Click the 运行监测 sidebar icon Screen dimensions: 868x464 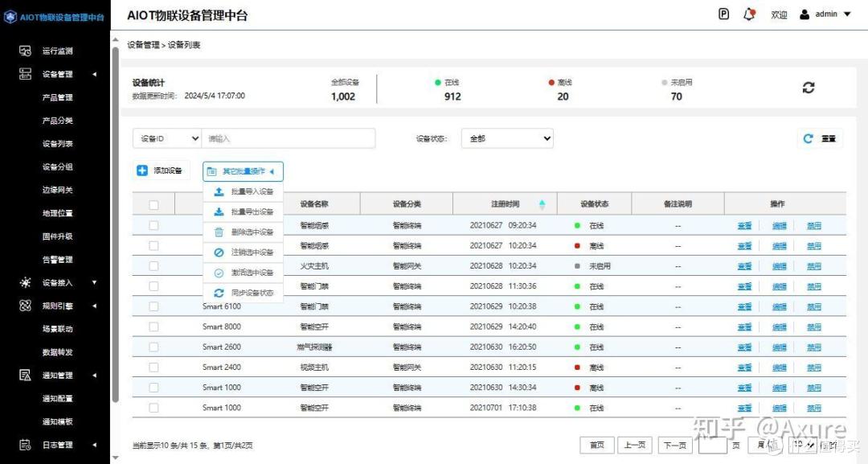[25, 51]
